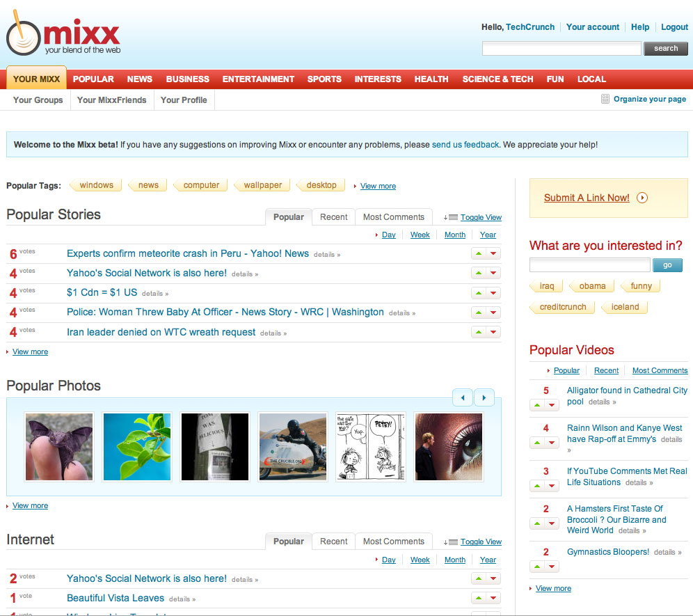Screen dimensions: 693x616
Task: Select the YOUR MIXX tab
Action: click(x=36, y=79)
